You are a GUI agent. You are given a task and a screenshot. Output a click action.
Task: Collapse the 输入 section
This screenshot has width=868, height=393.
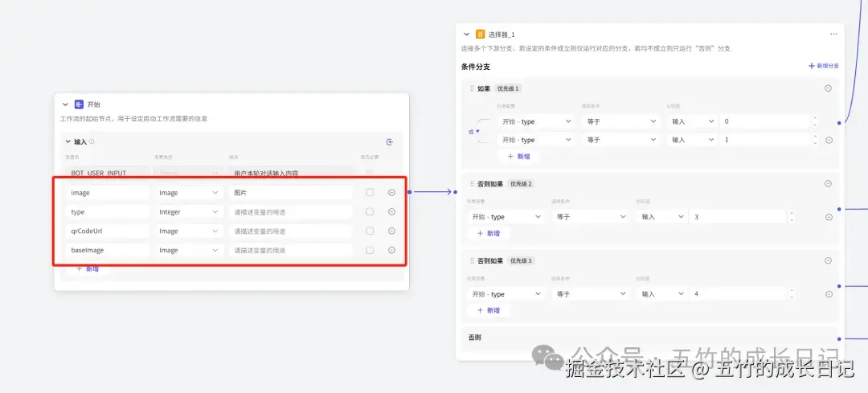pyautogui.click(x=68, y=141)
